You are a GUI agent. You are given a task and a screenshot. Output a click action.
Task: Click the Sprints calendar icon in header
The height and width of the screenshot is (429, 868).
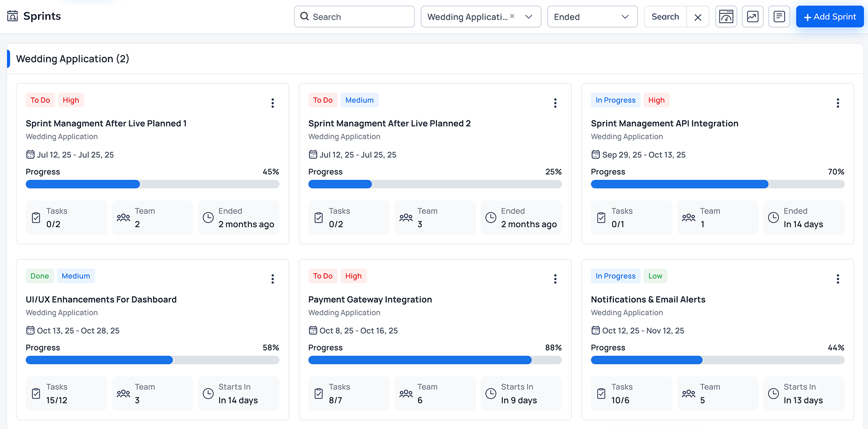13,16
